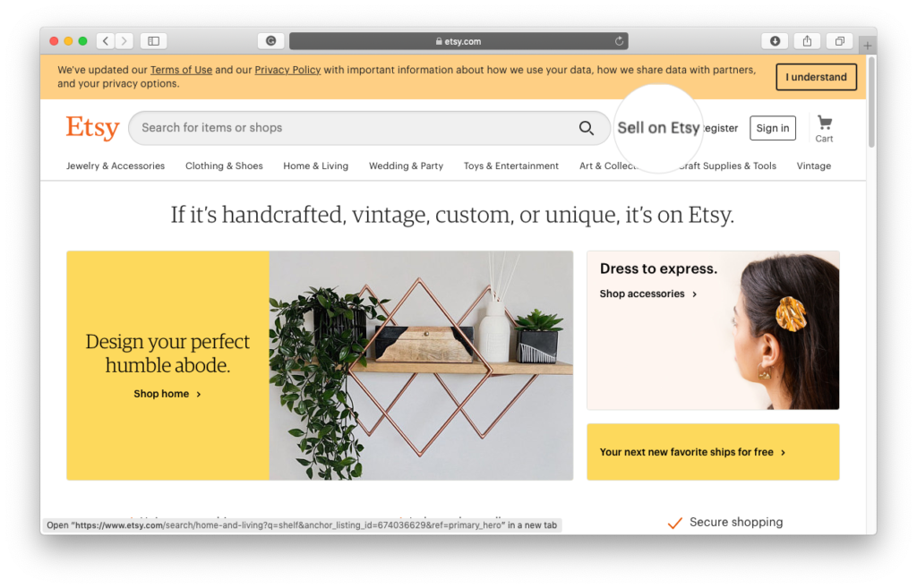Show all tabs overview icon
Screen dimensions: 917x588
[x=839, y=41]
